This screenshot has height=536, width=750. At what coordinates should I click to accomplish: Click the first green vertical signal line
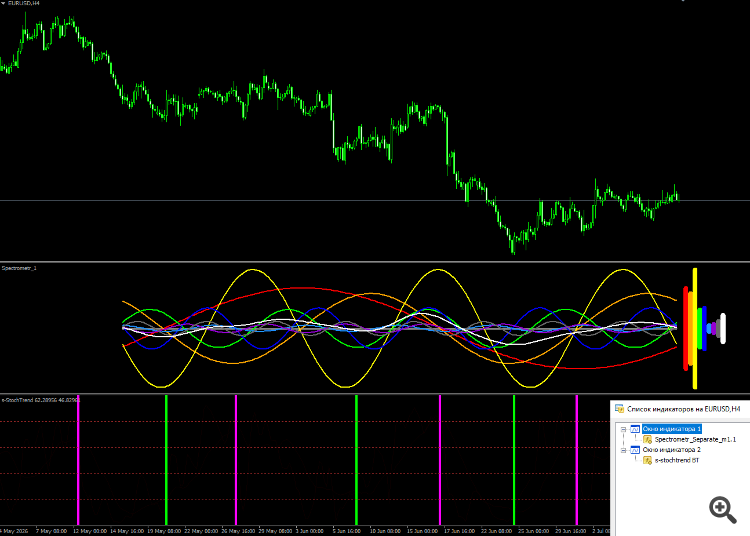(x=166, y=460)
